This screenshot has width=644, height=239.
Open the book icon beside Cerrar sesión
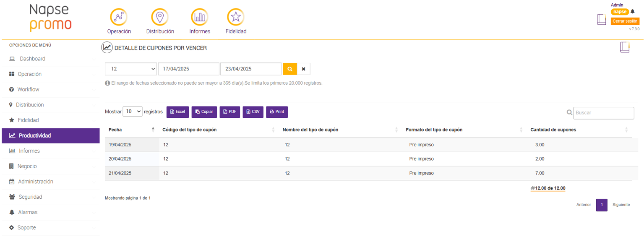602,20
